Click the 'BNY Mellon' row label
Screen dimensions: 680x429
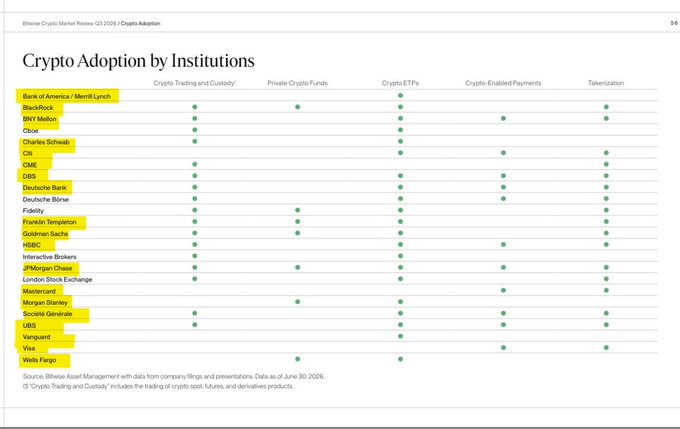[39, 119]
